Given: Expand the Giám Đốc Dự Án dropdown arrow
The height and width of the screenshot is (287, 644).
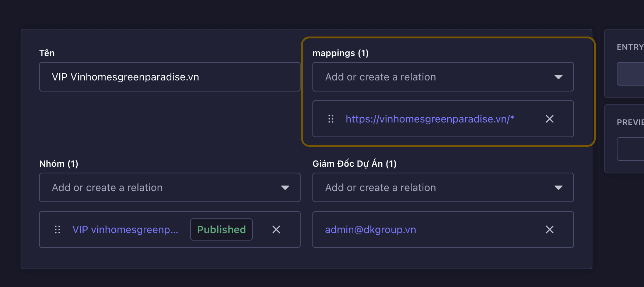Looking at the screenshot, I should tap(558, 187).
